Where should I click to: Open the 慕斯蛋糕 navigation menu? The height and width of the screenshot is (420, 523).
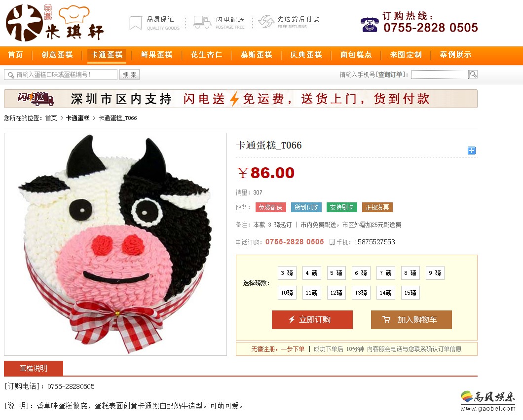pos(256,55)
